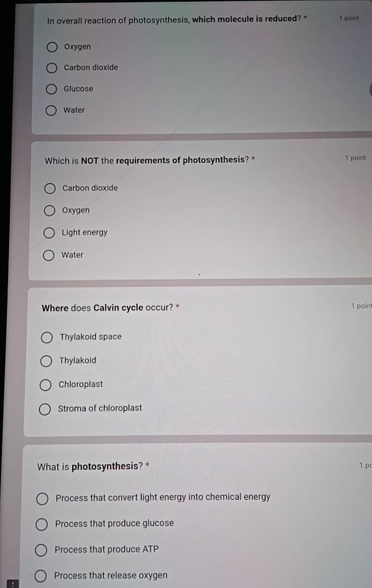Select Water for the reduced molecule question
This screenshot has width=372, height=588.
click(x=51, y=110)
